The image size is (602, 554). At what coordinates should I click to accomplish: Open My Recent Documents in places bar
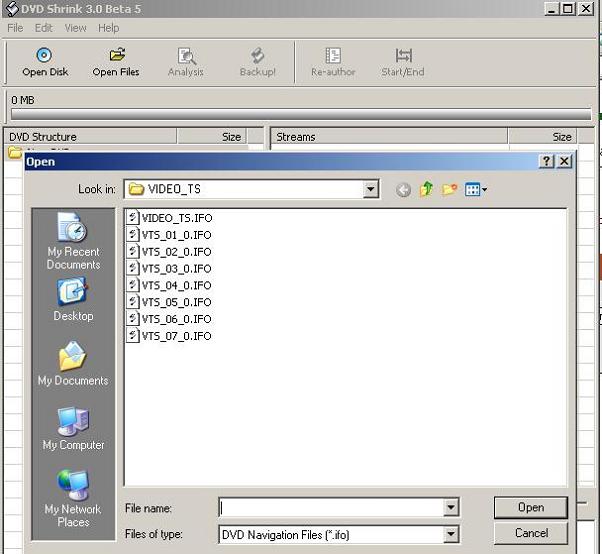point(73,241)
